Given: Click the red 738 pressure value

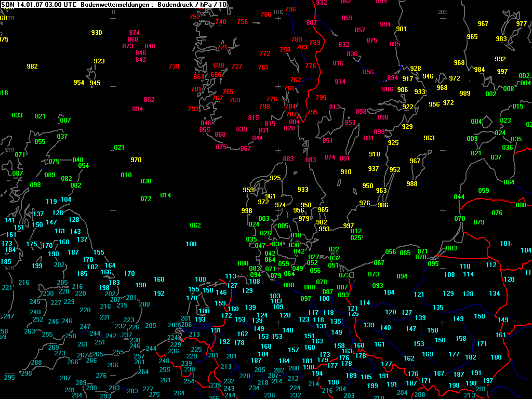Looking at the screenshot, I should 174,66.
